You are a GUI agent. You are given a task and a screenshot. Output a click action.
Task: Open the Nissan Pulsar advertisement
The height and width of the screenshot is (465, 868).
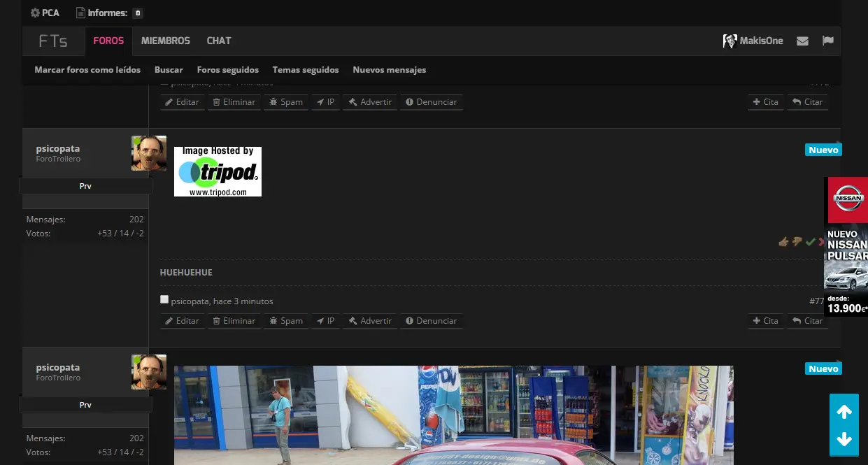click(x=846, y=246)
